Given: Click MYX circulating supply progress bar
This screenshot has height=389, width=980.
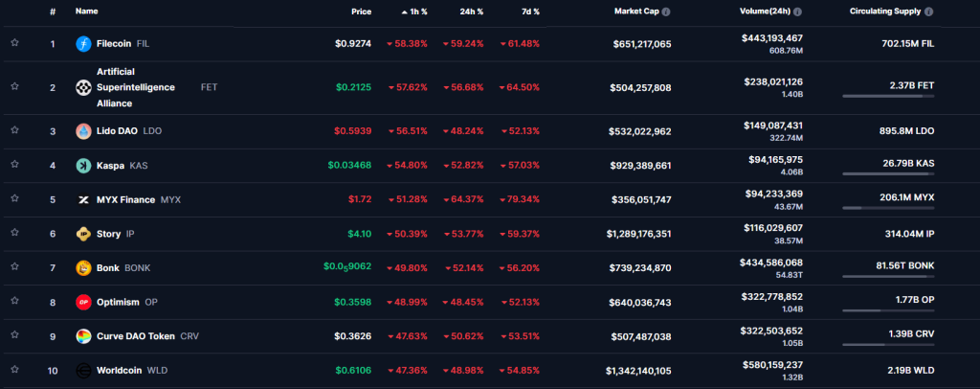Looking at the screenshot, I should click(888, 208).
